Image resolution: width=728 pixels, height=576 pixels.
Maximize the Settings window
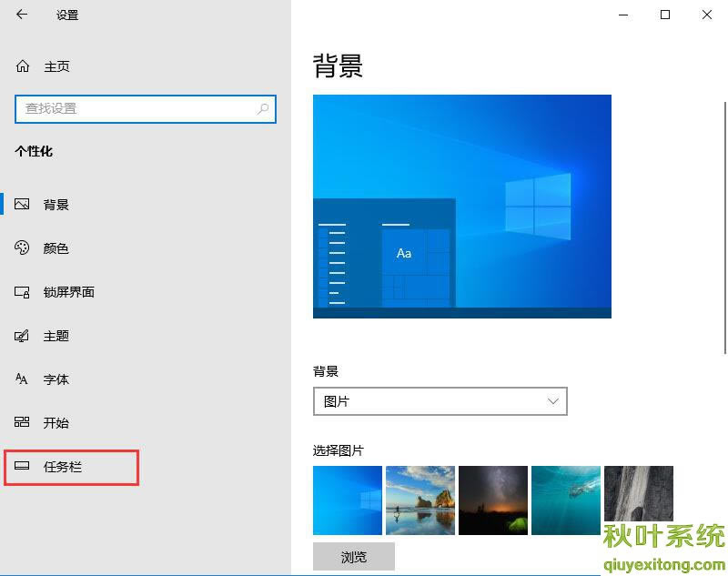tap(665, 15)
